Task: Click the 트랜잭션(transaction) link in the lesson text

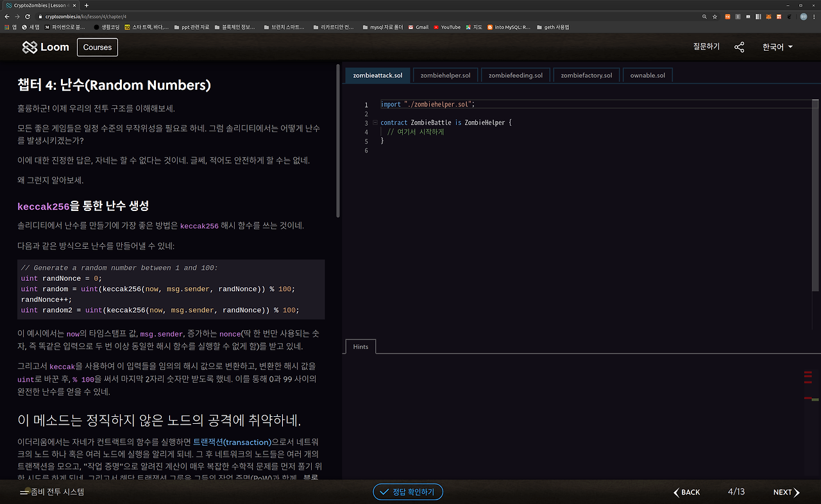Action: pyautogui.click(x=232, y=442)
